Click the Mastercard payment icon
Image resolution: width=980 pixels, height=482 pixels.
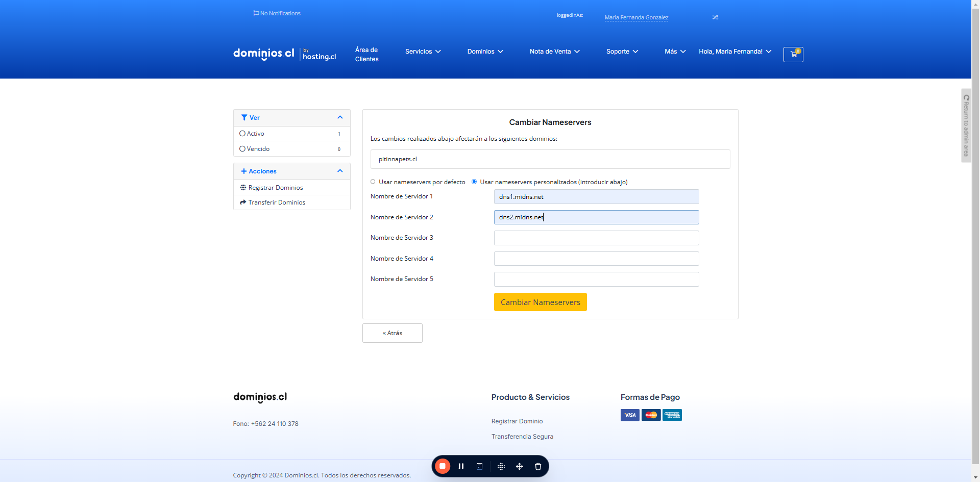pos(651,415)
